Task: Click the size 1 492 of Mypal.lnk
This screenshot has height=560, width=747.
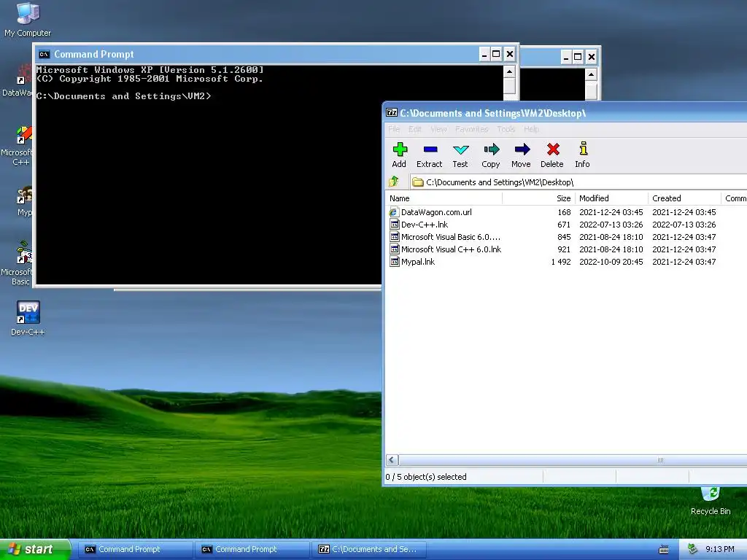Action: click(x=561, y=262)
